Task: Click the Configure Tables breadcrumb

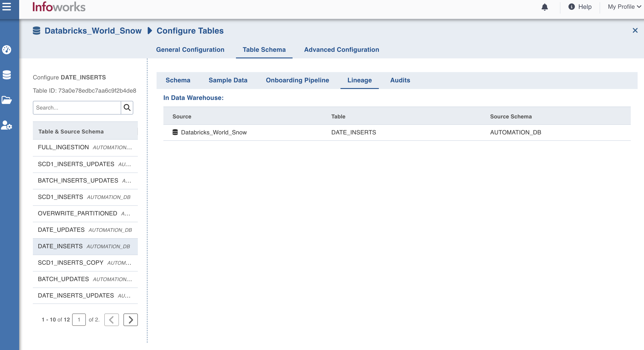Action: tap(190, 31)
